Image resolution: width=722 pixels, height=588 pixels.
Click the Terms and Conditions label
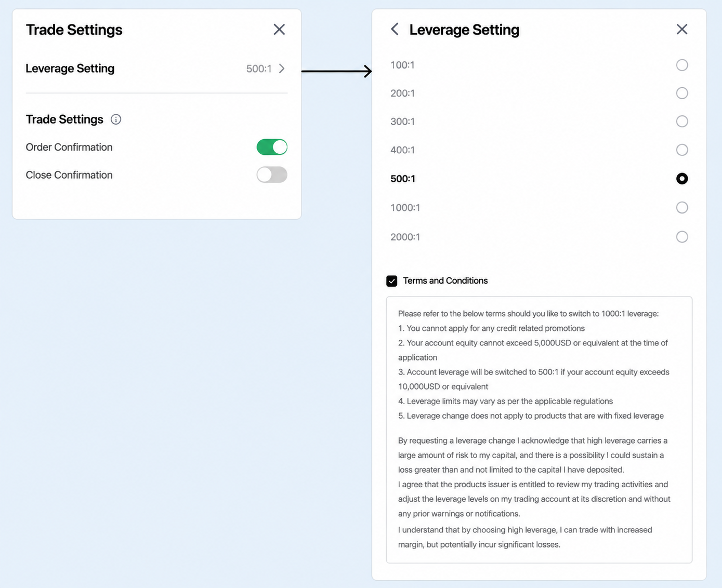click(x=445, y=280)
